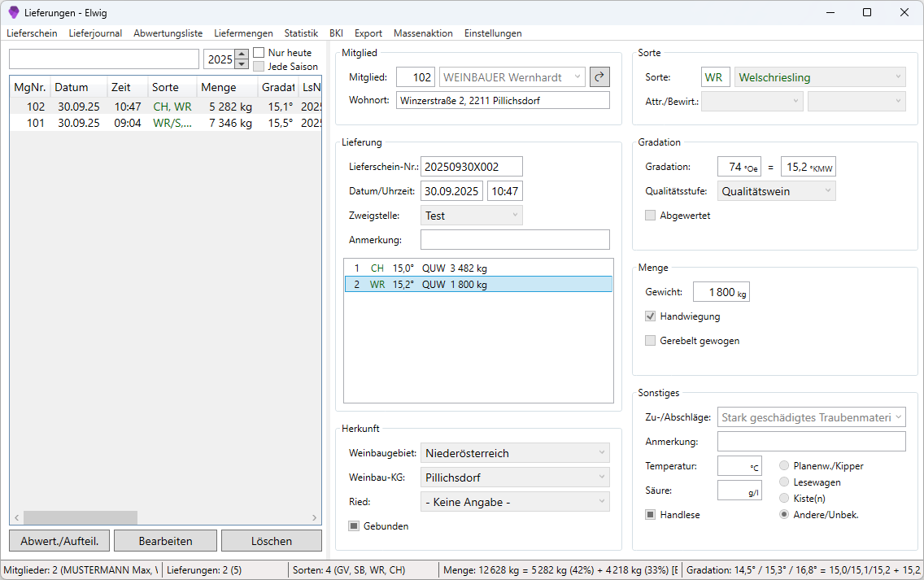Click the Abwert./Aufteil. button

coord(59,540)
